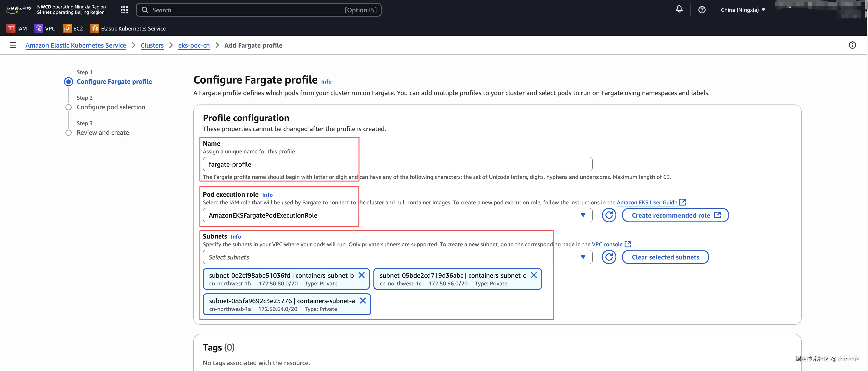868x371 pixels.
Task: Open EC2 service shortcut icon
Action: (x=67, y=29)
